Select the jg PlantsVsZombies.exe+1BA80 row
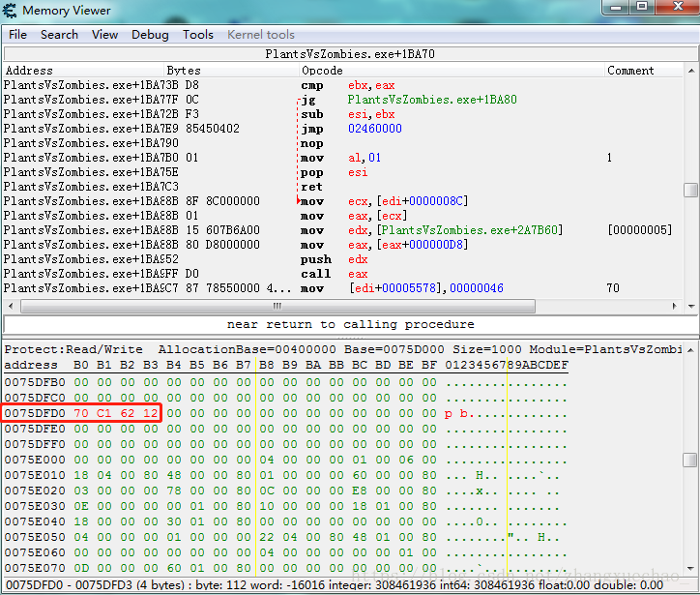The image size is (700, 595). [x=343, y=100]
